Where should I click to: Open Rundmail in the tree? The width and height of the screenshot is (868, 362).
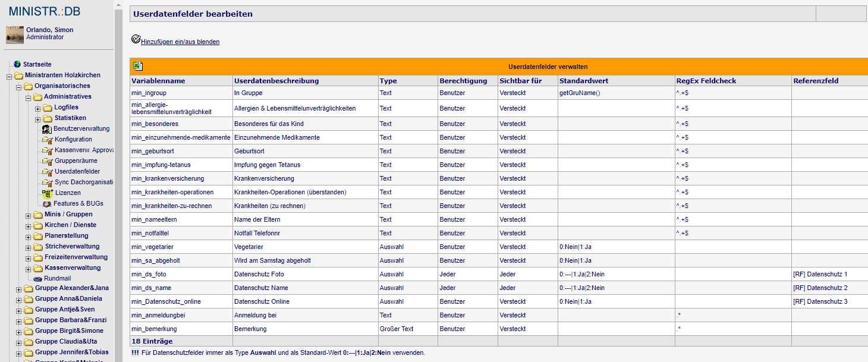click(58, 278)
